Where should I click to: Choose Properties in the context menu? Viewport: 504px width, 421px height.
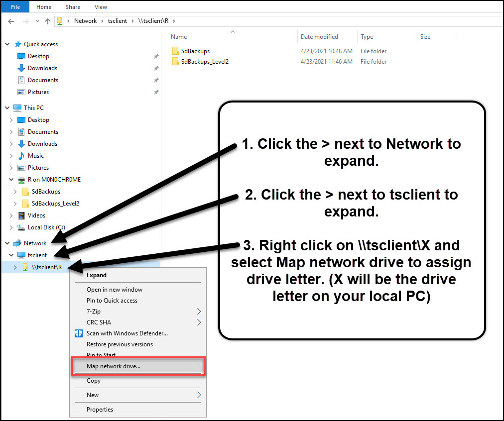point(100,410)
